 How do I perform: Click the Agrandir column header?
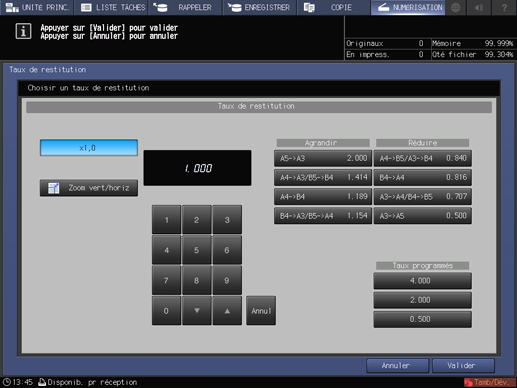323,143
